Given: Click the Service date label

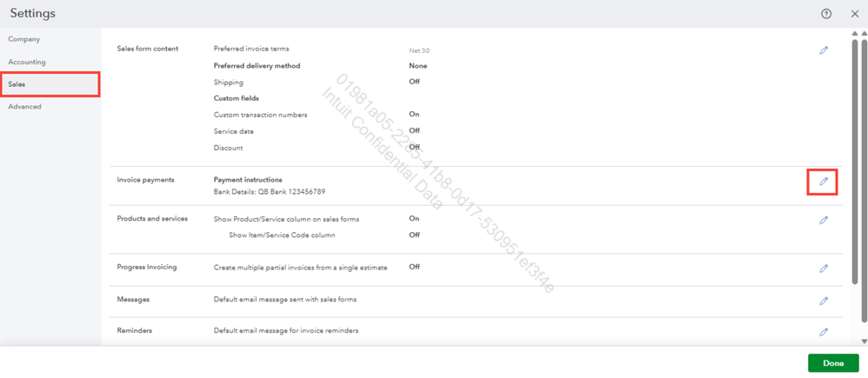Looking at the screenshot, I should 234,131.
